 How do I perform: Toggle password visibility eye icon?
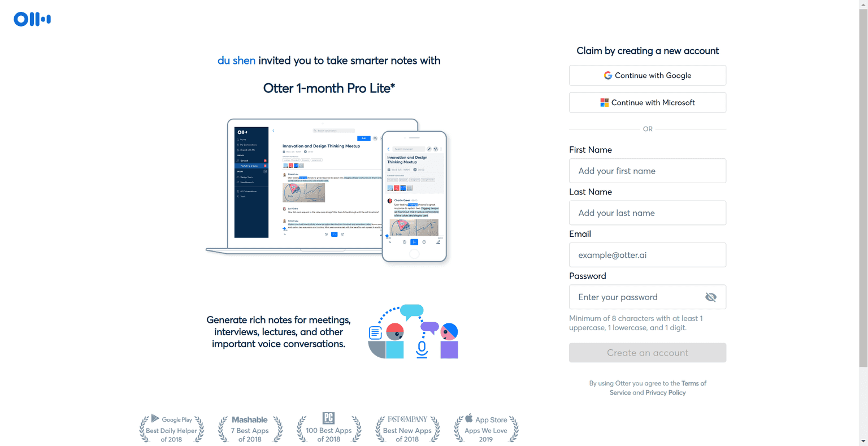click(x=711, y=297)
